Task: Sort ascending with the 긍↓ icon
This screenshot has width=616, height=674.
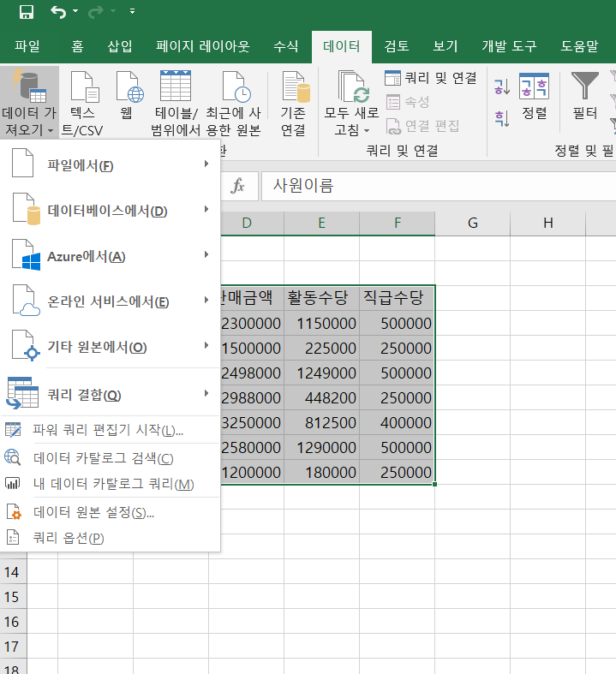Action: (502, 86)
